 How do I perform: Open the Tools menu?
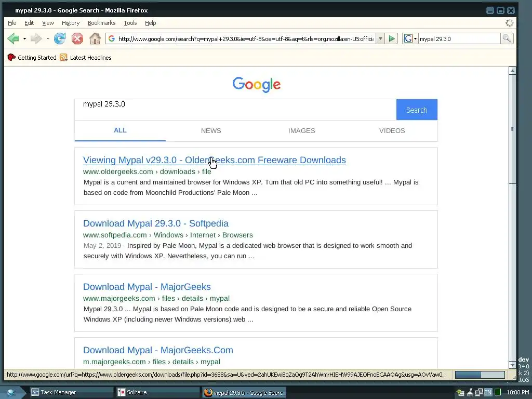(130, 23)
